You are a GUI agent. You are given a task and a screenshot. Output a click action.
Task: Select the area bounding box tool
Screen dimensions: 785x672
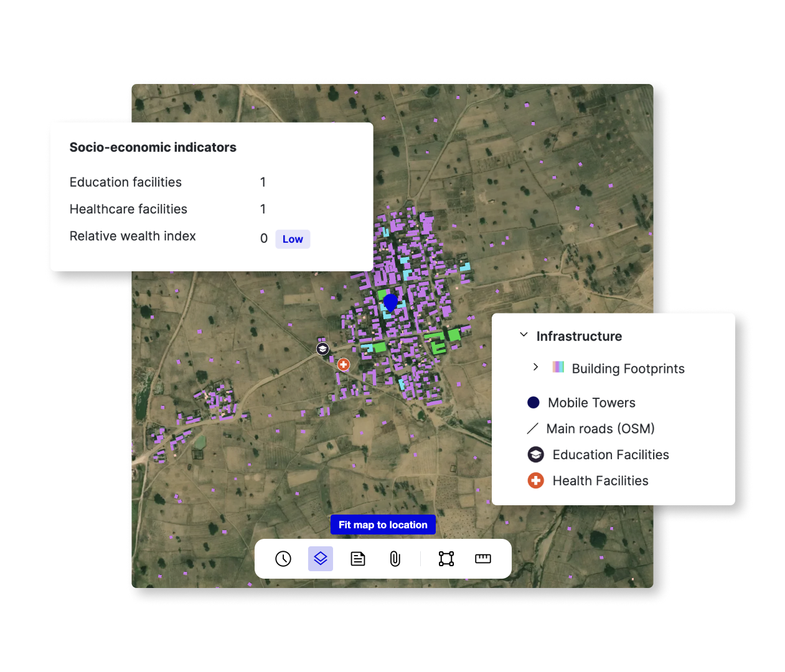click(446, 559)
